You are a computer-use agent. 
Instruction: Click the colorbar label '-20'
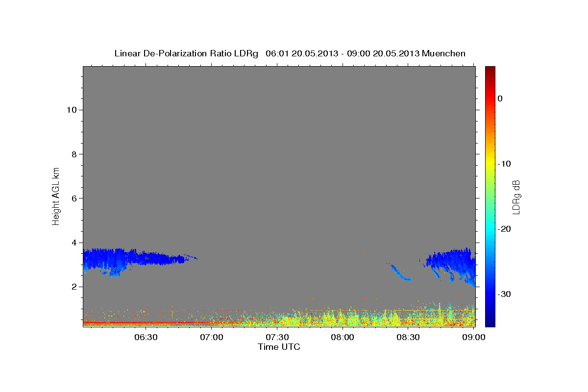505,229
